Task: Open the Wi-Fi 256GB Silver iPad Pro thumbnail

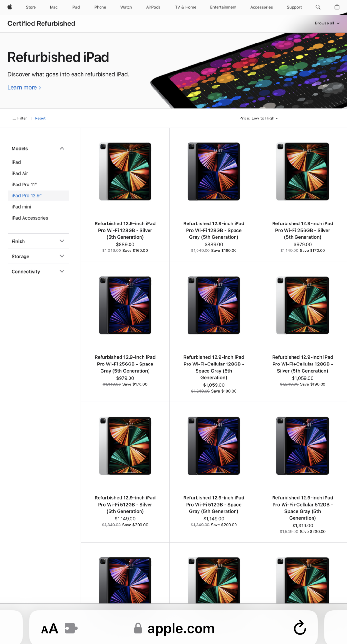Action: [x=303, y=171]
